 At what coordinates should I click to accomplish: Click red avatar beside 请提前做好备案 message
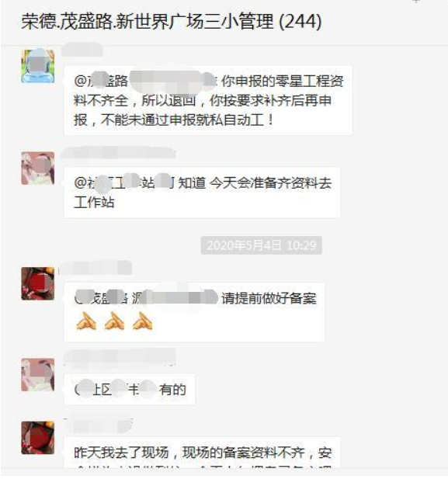coord(38,283)
